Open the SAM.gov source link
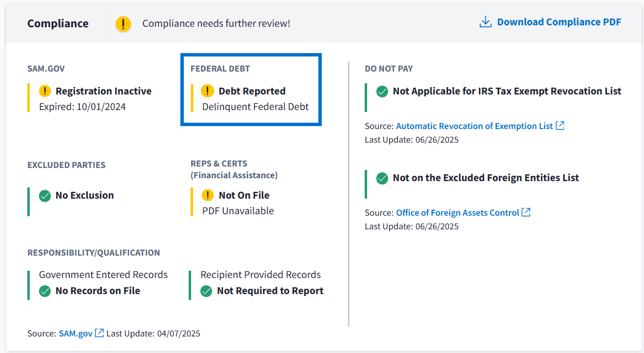The image size is (644, 353). pyautogui.click(x=76, y=334)
